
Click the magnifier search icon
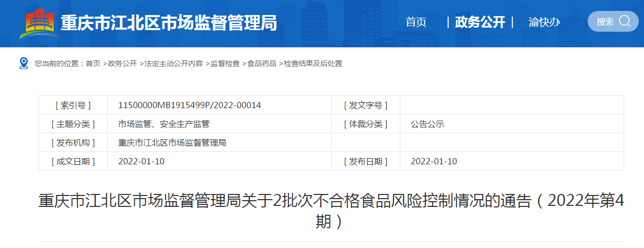pos(625,21)
